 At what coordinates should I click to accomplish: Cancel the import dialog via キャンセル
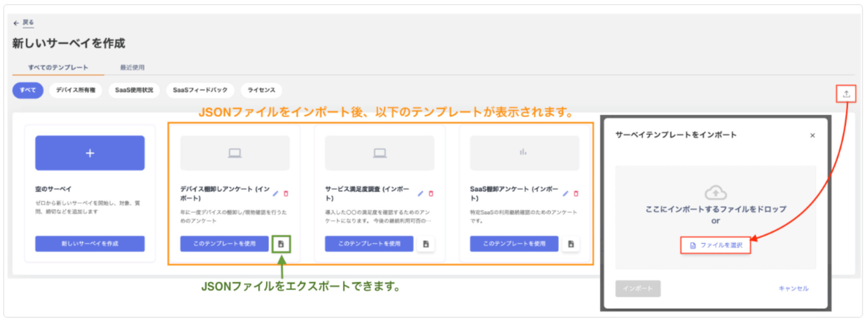coord(793,289)
